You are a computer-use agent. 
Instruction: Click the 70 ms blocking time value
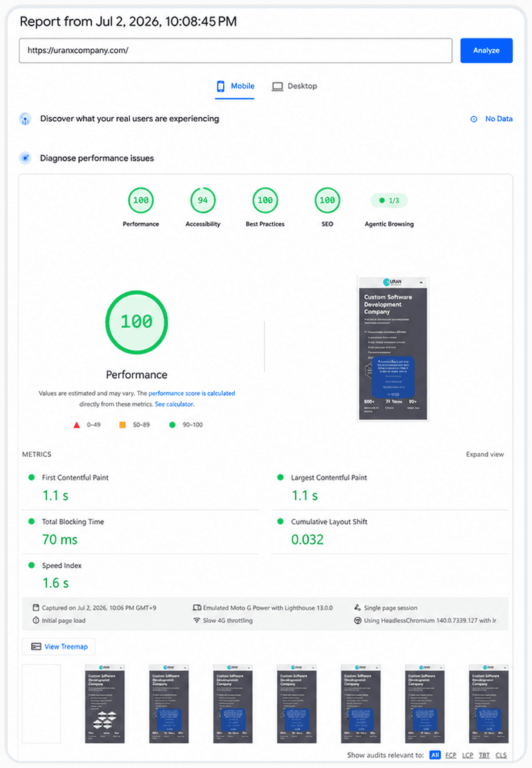tap(59, 540)
